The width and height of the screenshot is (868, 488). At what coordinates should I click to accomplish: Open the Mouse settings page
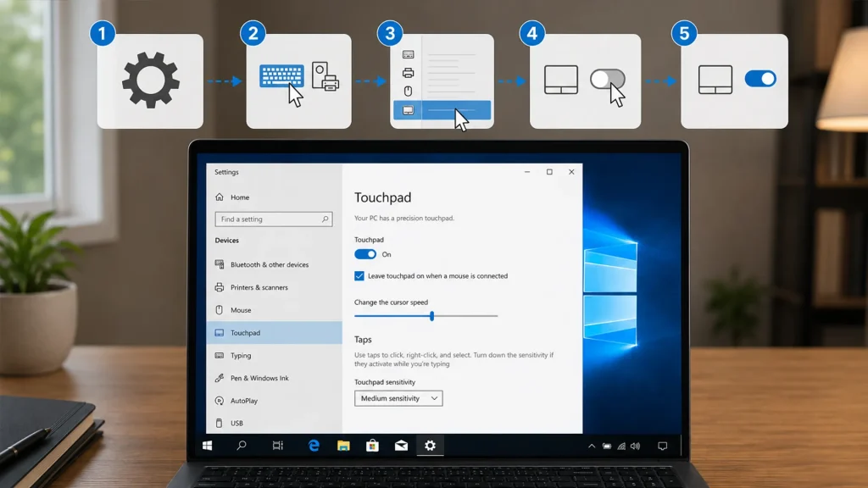[x=274, y=310]
